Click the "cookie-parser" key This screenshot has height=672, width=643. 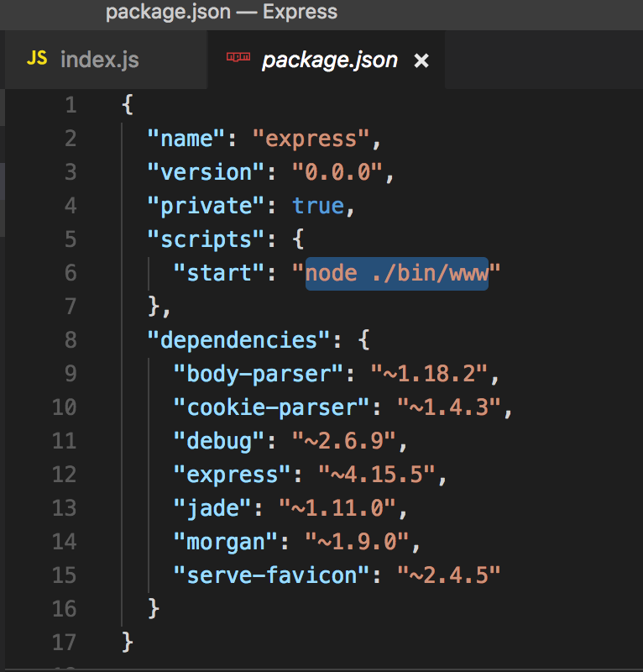coord(271,407)
